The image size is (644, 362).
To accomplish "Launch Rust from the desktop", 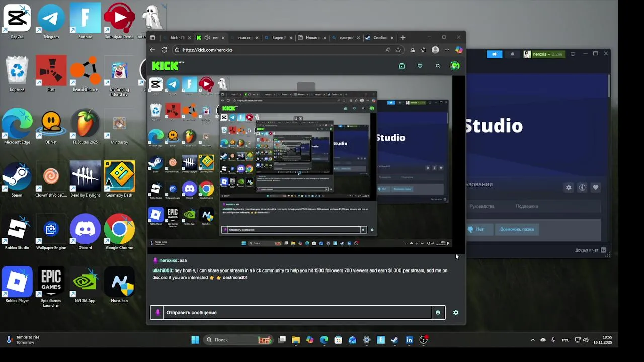I will (x=51, y=74).
